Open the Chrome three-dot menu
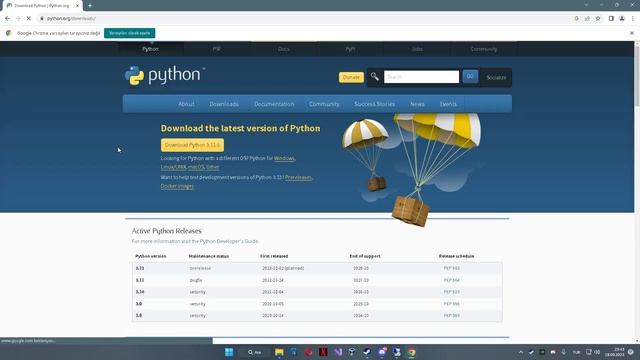Image resolution: width=640 pixels, height=360 pixels. (x=633, y=18)
